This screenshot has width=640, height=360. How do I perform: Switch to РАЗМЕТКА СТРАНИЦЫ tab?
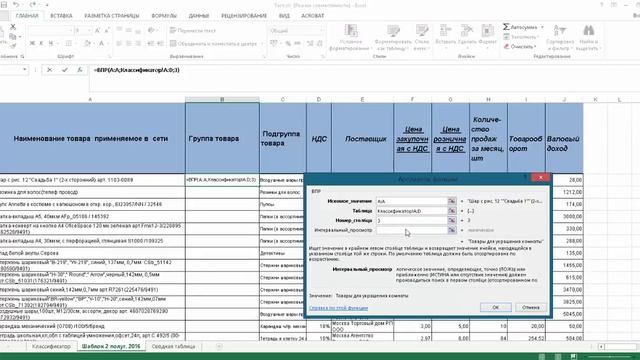pos(111,16)
